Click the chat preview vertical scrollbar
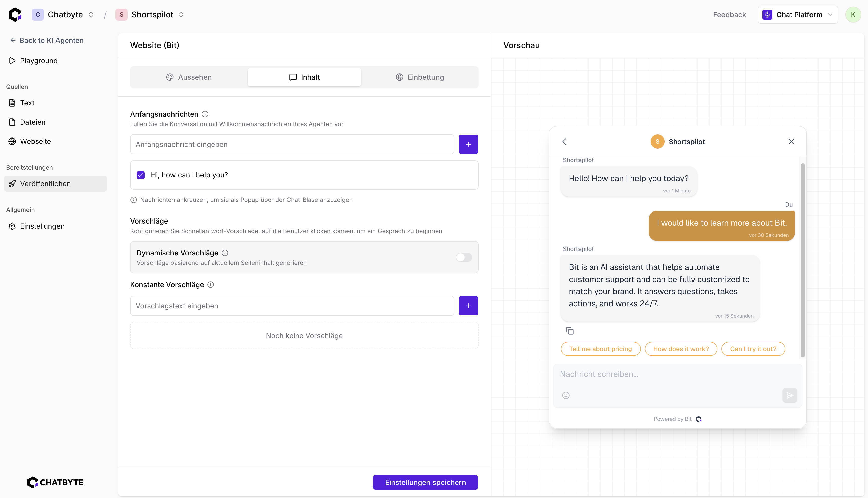This screenshot has width=868, height=498. click(x=802, y=260)
